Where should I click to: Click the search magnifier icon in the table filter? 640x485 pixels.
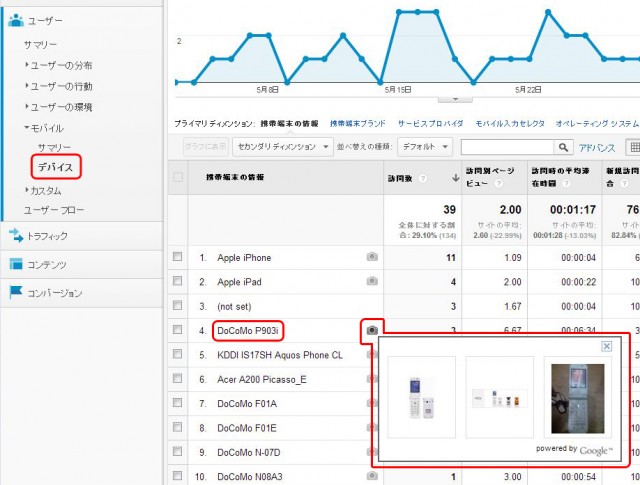click(x=565, y=147)
